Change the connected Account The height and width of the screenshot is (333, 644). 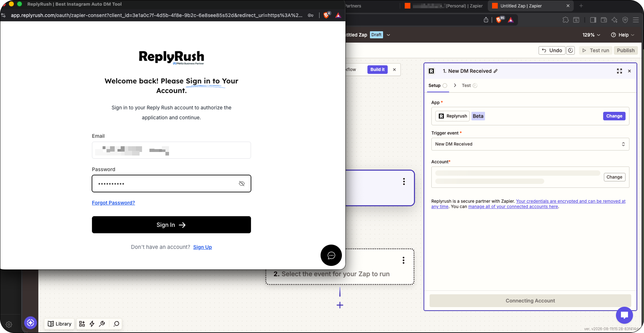614,177
